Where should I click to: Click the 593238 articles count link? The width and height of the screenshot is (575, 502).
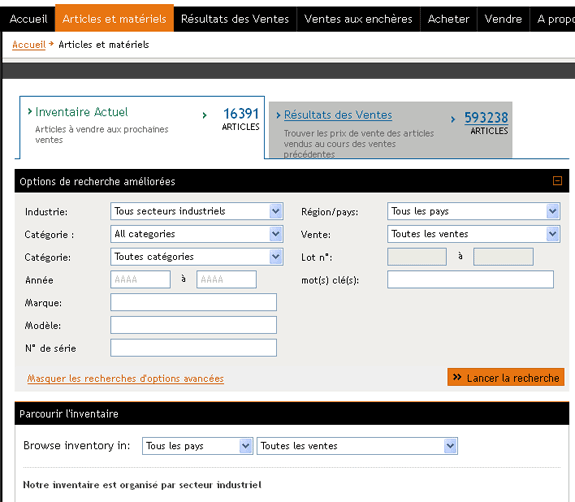point(486,118)
